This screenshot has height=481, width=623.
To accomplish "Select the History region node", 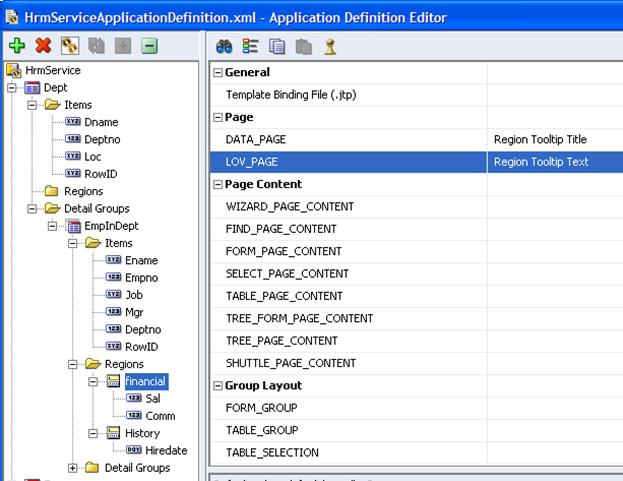I will pyautogui.click(x=142, y=433).
